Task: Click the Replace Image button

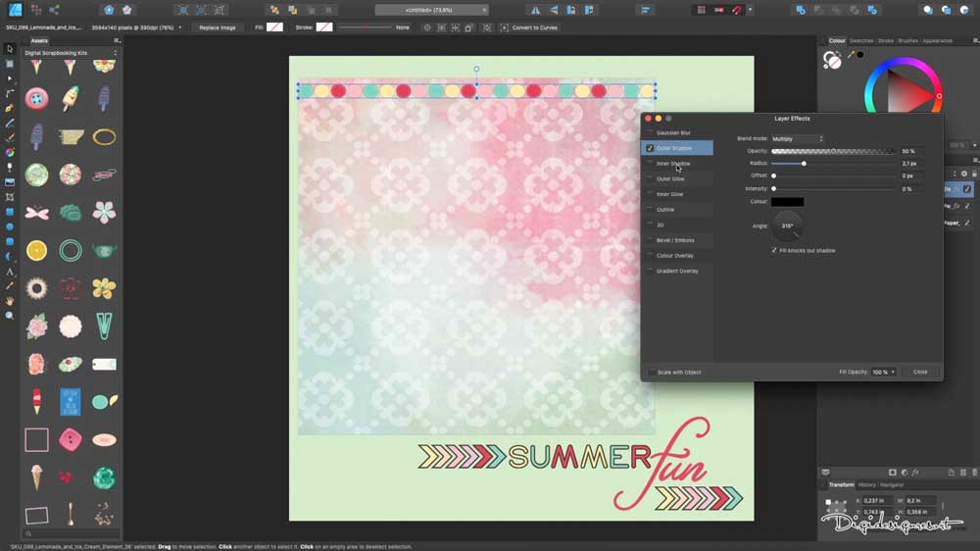Action: [x=218, y=27]
